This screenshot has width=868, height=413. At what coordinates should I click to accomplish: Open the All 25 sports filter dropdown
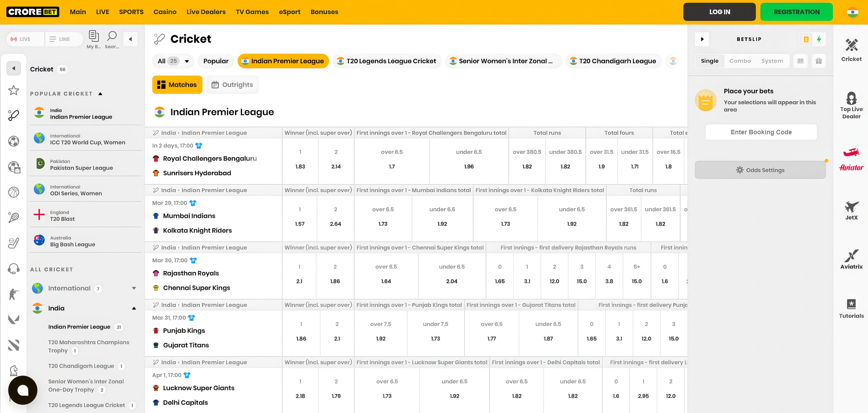click(173, 61)
